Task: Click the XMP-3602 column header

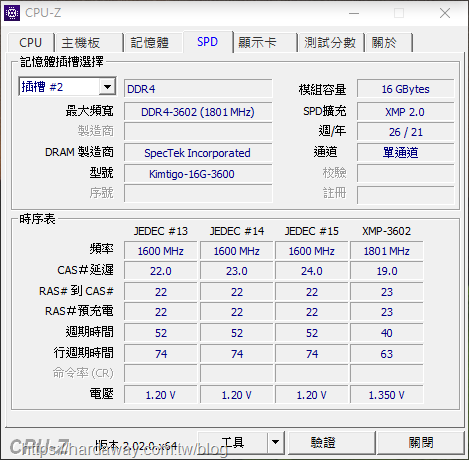Action: click(x=386, y=231)
